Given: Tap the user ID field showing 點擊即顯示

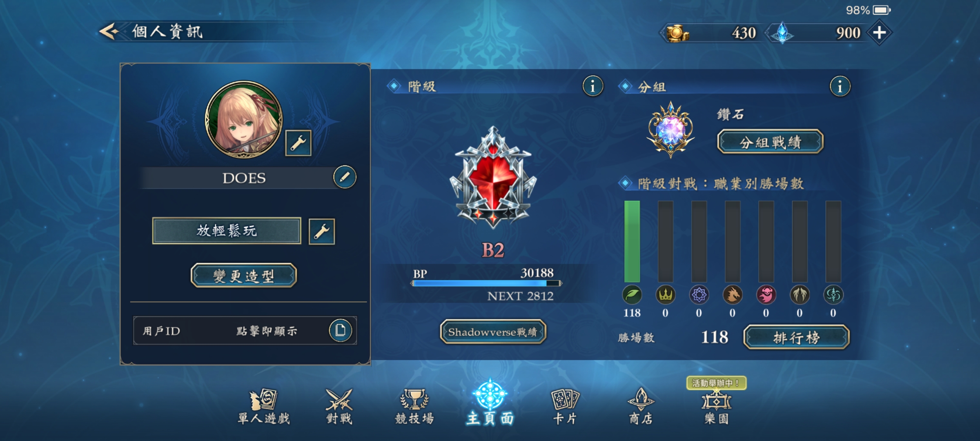Looking at the screenshot, I should click(245, 331).
